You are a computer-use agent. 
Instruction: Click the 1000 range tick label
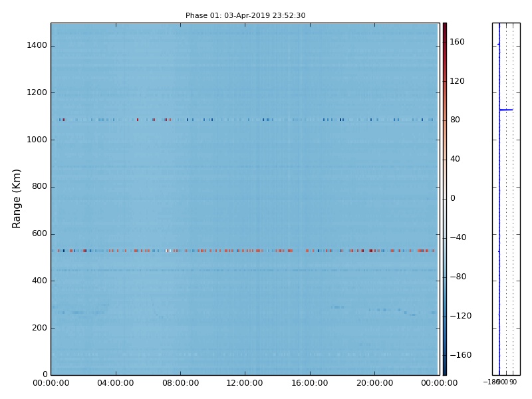(37, 140)
